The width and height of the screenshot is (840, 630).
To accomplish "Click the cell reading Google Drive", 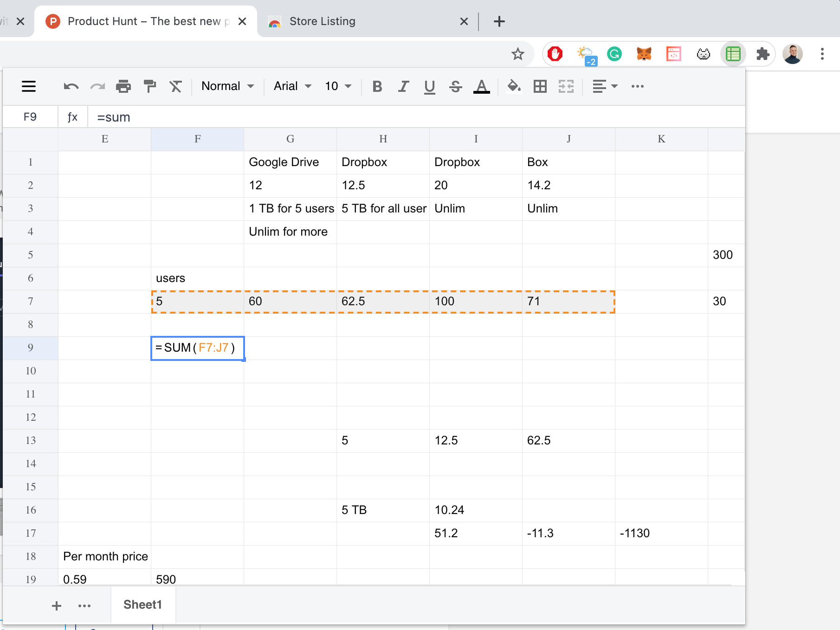I will tap(291, 162).
